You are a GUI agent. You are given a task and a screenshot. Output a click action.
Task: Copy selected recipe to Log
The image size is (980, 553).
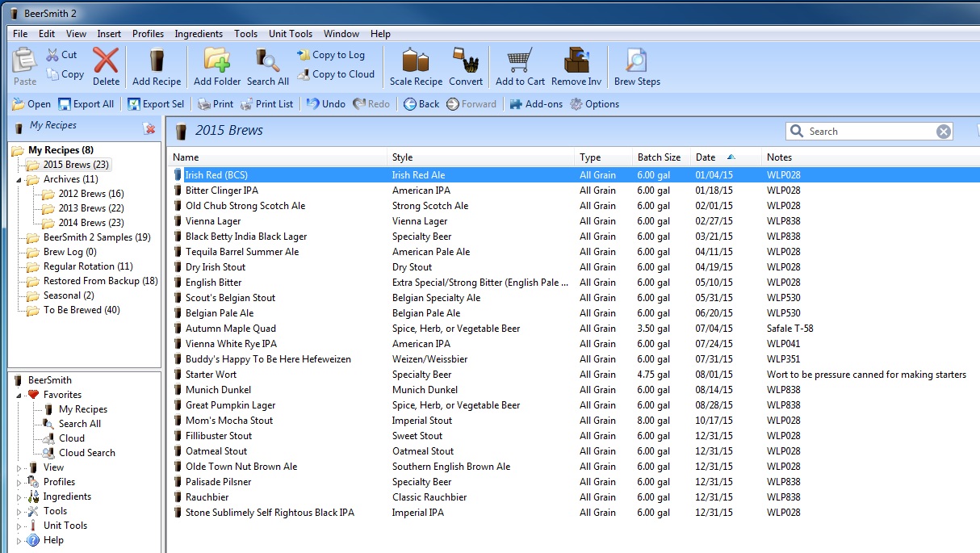(x=331, y=55)
